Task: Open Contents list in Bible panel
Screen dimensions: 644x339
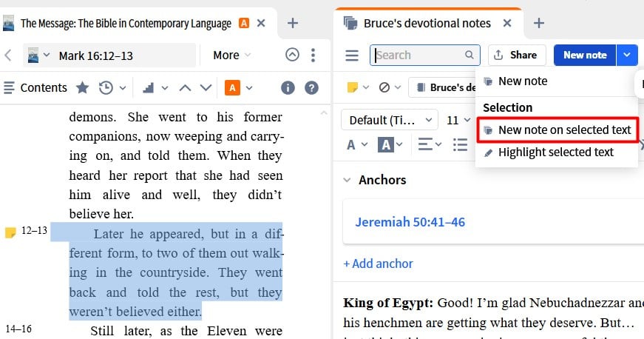Action: 35,87
